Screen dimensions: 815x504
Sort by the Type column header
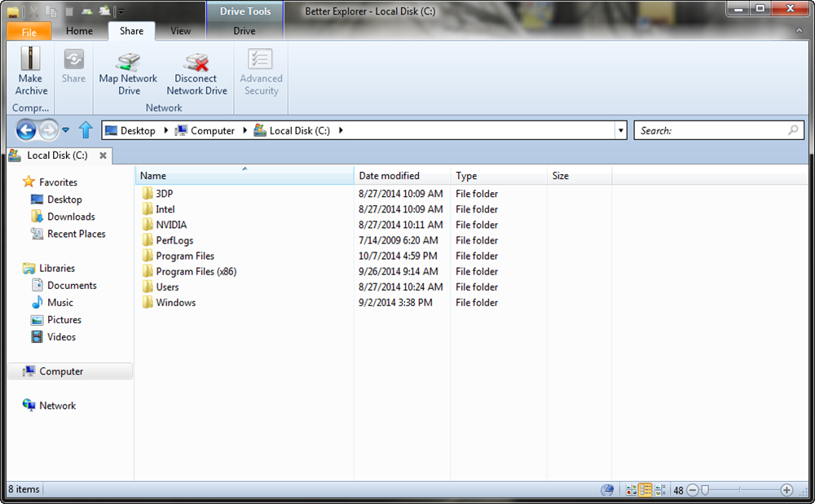(499, 175)
